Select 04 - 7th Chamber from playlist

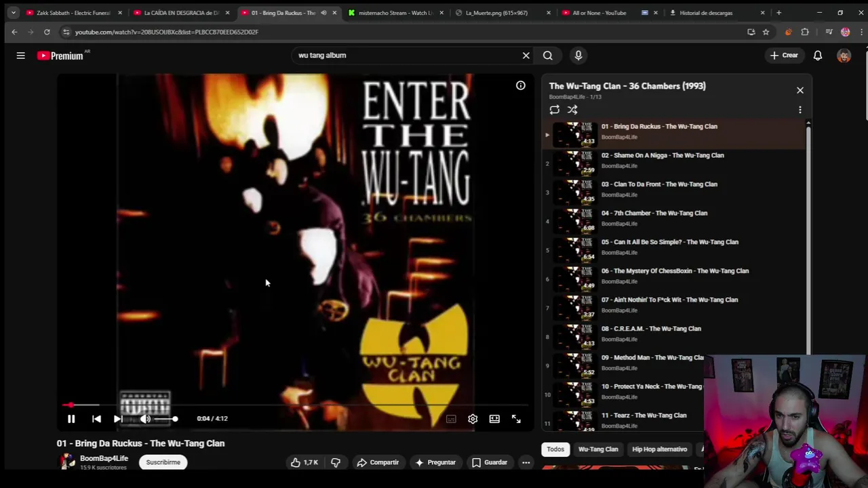[673, 222]
